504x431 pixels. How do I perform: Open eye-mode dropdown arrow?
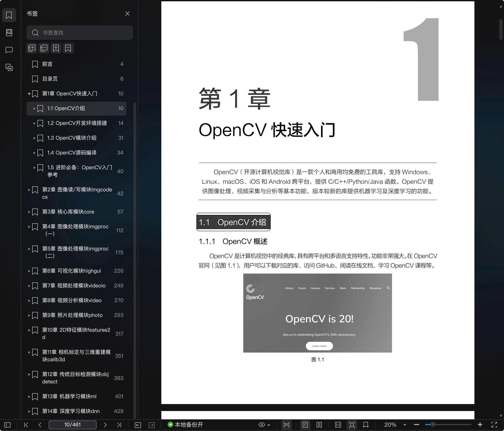click(x=269, y=425)
